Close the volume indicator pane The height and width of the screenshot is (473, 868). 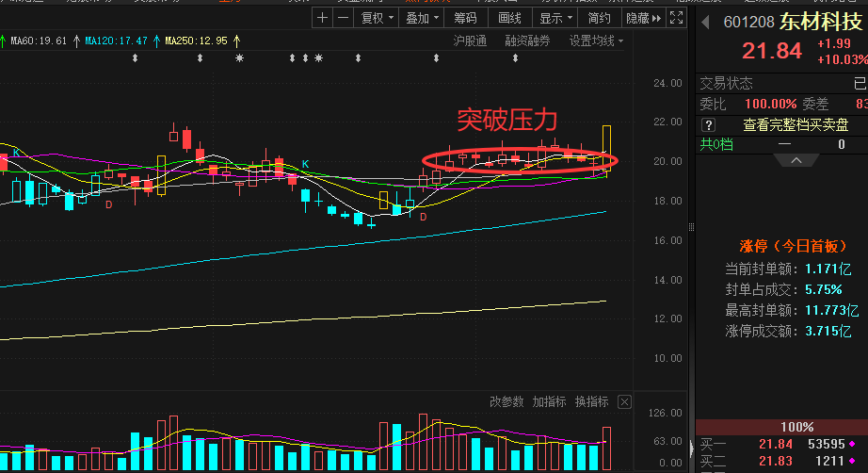[624, 402]
